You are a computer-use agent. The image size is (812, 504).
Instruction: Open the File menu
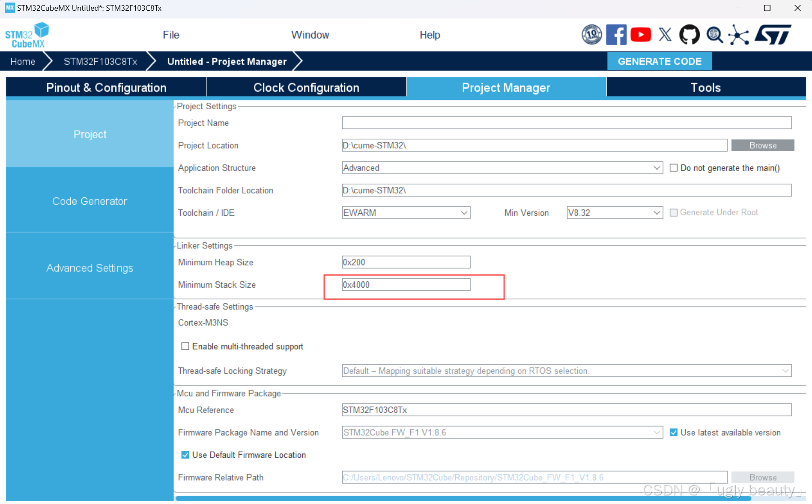[171, 35]
